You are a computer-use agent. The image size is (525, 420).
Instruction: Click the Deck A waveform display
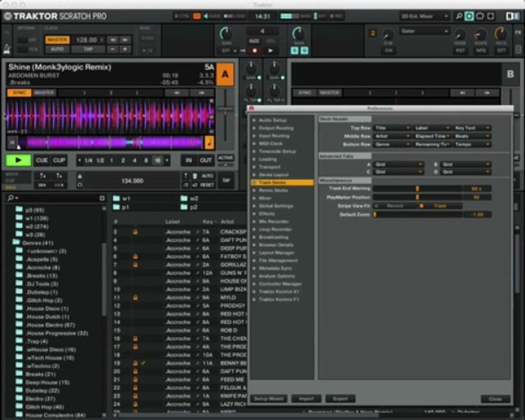(110, 116)
